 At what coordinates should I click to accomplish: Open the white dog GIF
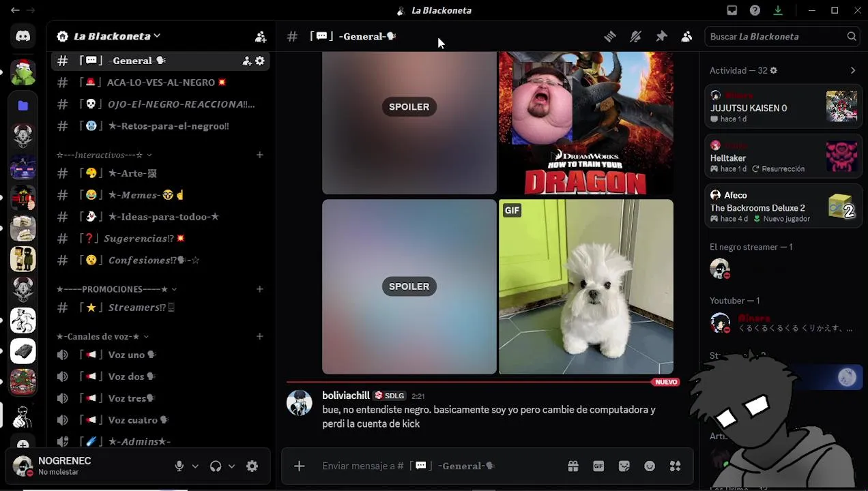pos(586,286)
